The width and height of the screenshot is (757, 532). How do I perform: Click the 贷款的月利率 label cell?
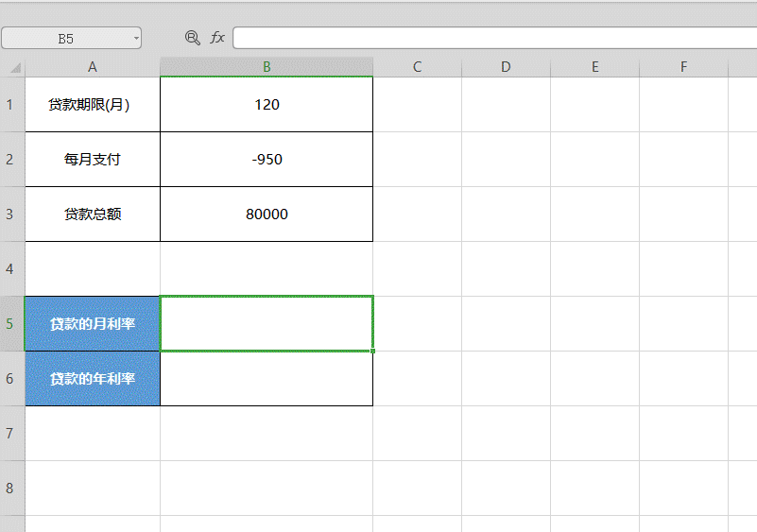[93, 323]
